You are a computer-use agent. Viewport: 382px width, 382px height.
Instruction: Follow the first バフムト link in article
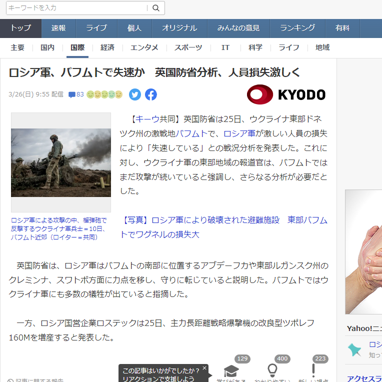click(191, 134)
